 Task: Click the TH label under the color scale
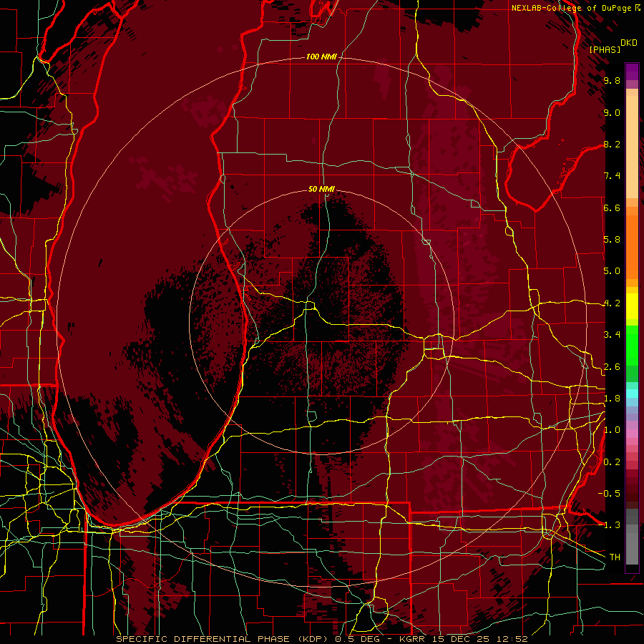615,557
